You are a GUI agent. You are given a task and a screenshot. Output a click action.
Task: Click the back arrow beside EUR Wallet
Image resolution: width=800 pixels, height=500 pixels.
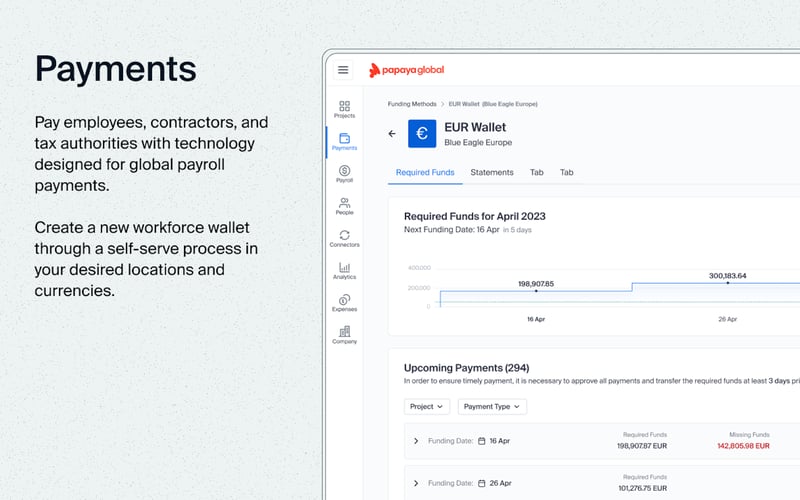tap(392, 134)
